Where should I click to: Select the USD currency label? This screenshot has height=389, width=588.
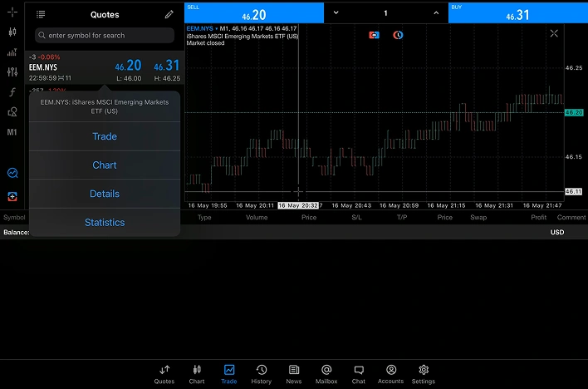[557, 232]
